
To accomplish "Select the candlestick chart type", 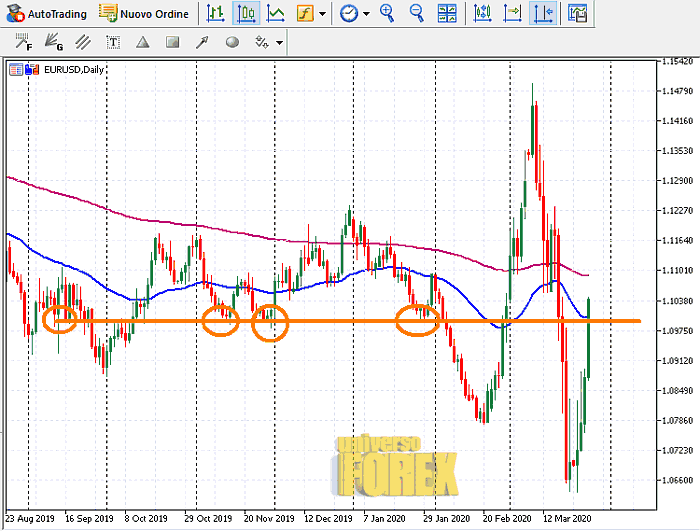I will pos(245,14).
